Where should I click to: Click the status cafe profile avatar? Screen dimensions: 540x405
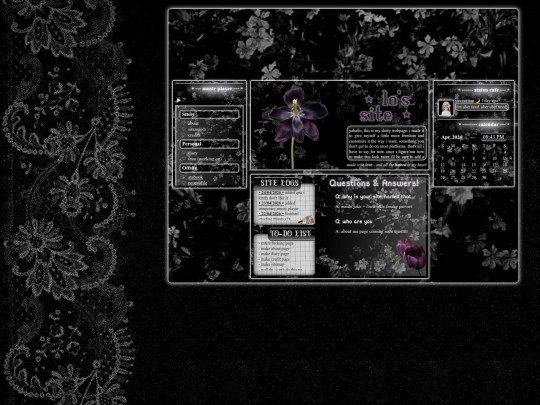446,108
